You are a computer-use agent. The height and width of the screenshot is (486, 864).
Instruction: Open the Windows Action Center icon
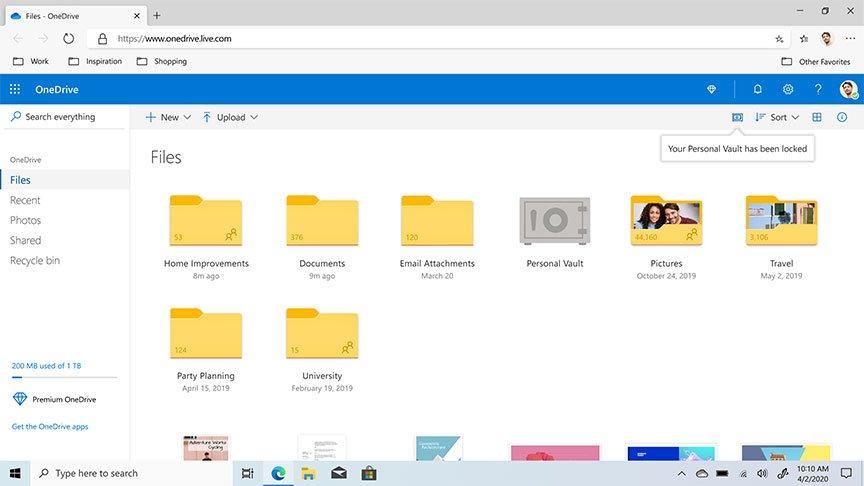click(x=846, y=473)
